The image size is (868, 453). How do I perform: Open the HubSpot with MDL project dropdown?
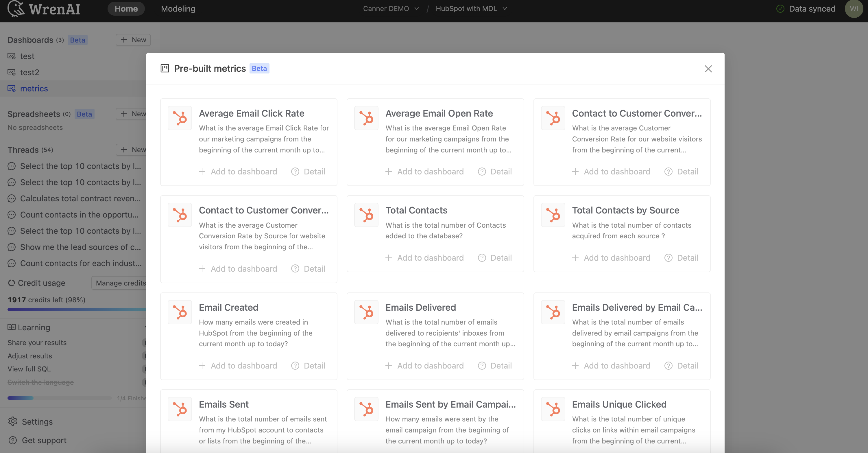coord(471,9)
